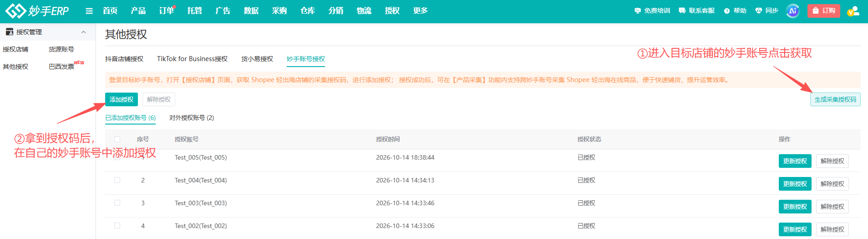The height and width of the screenshot is (239, 868).
Task: Click the 授权状态 column header
Action: point(589,139)
